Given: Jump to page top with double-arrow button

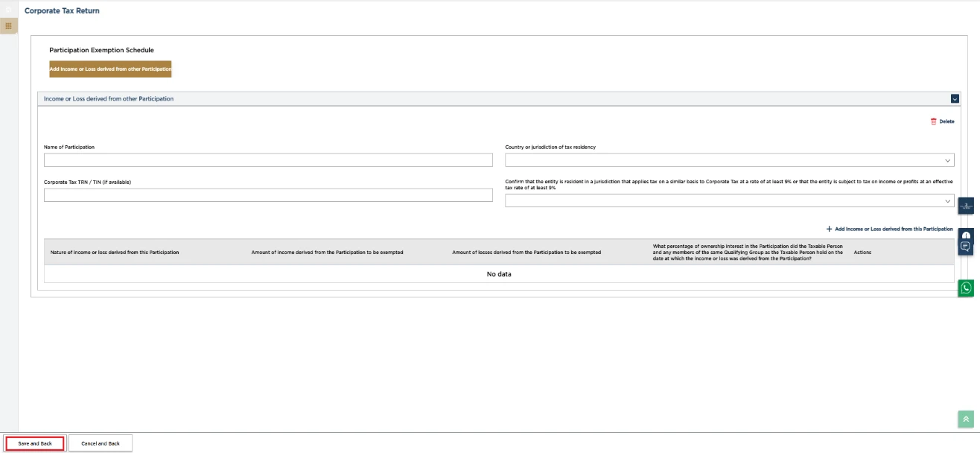Looking at the screenshot, I should pyautogui.click(x=966, y=419).
